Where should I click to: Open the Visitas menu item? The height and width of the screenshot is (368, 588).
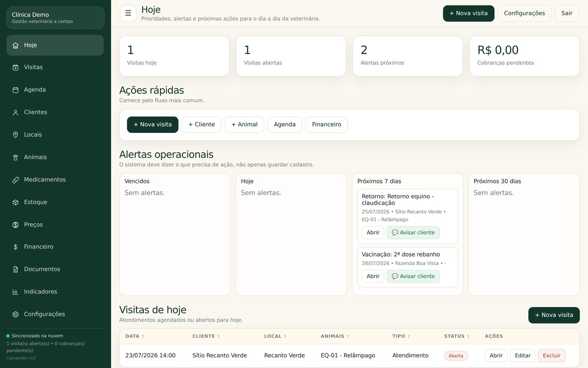[55, 68]
